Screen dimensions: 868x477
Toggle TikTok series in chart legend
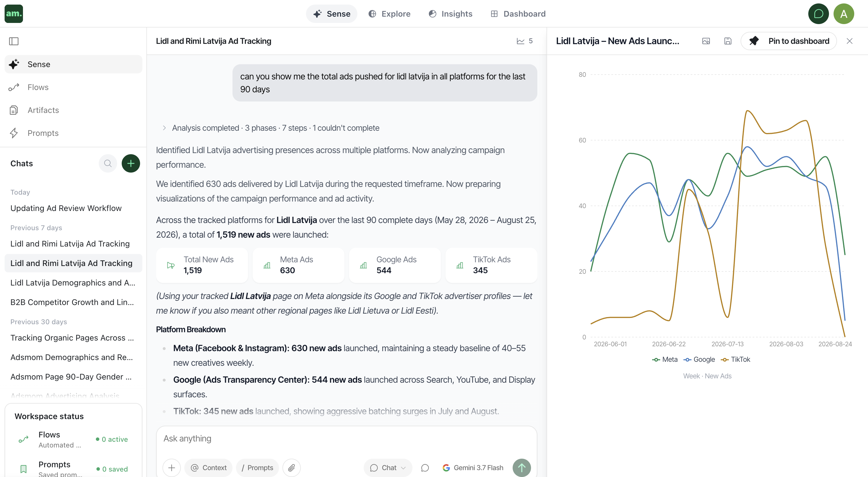click(x=735, y=359)
